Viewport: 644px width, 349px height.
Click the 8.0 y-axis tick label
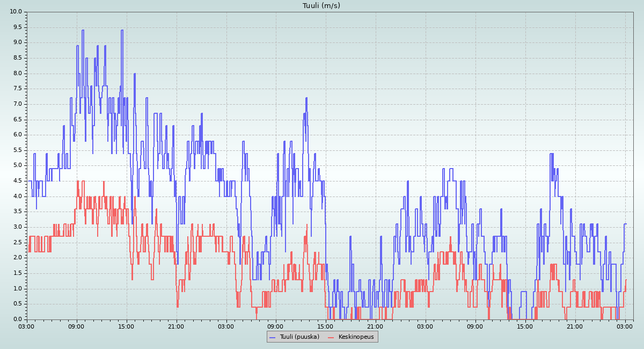pos(17,74)
